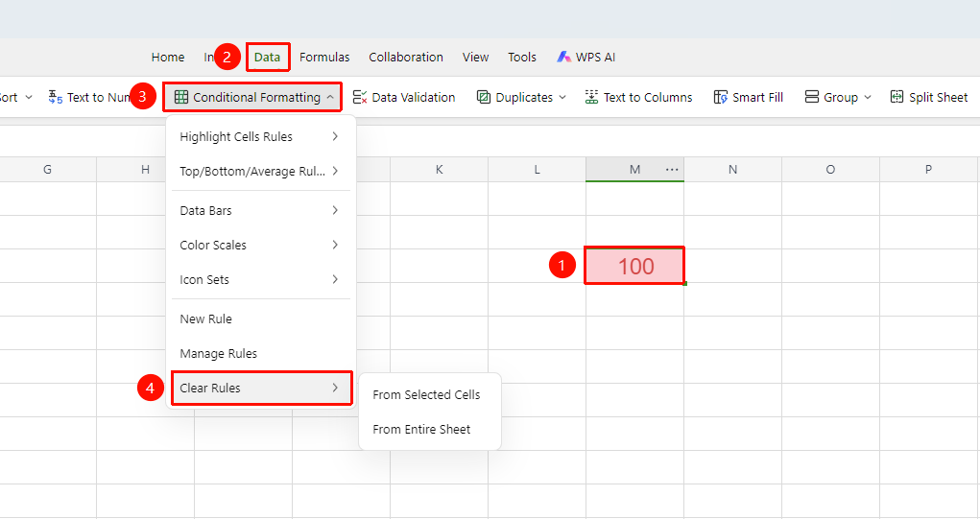Launch WPS AI assistant
The image size is (980, 519).
[586, 57]
